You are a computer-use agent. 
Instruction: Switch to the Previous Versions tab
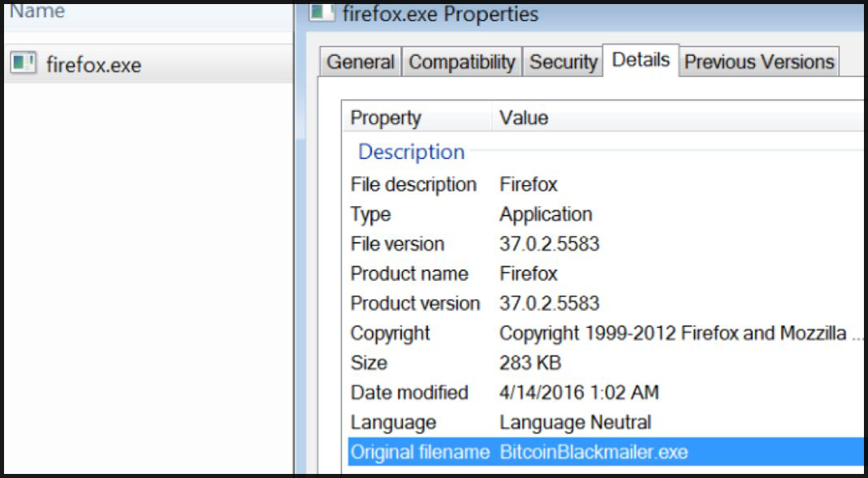[759, 62]
